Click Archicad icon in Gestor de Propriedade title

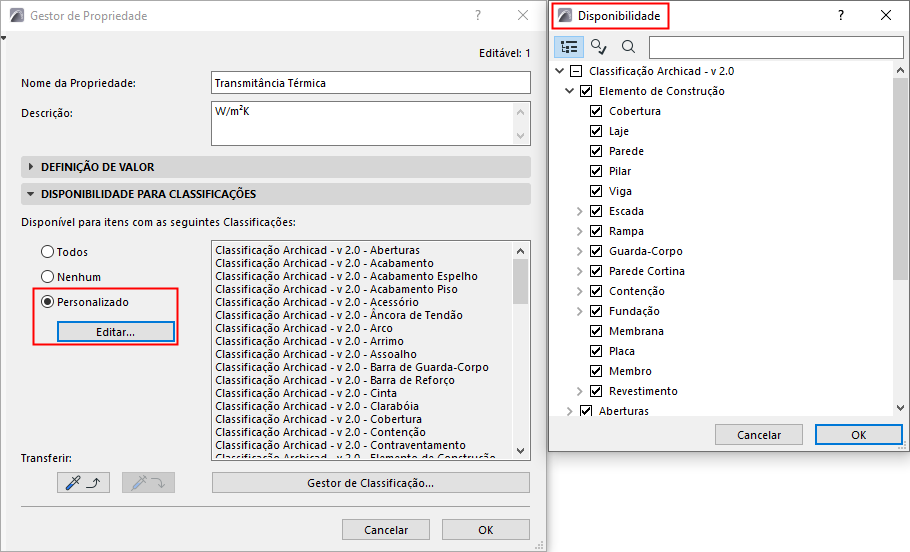click(17, 16)
